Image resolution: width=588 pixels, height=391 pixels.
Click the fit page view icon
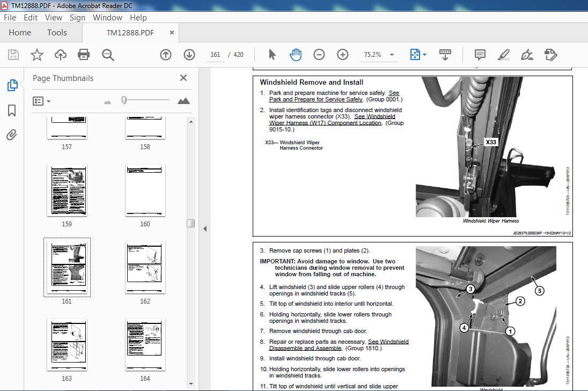pos(415,55)
